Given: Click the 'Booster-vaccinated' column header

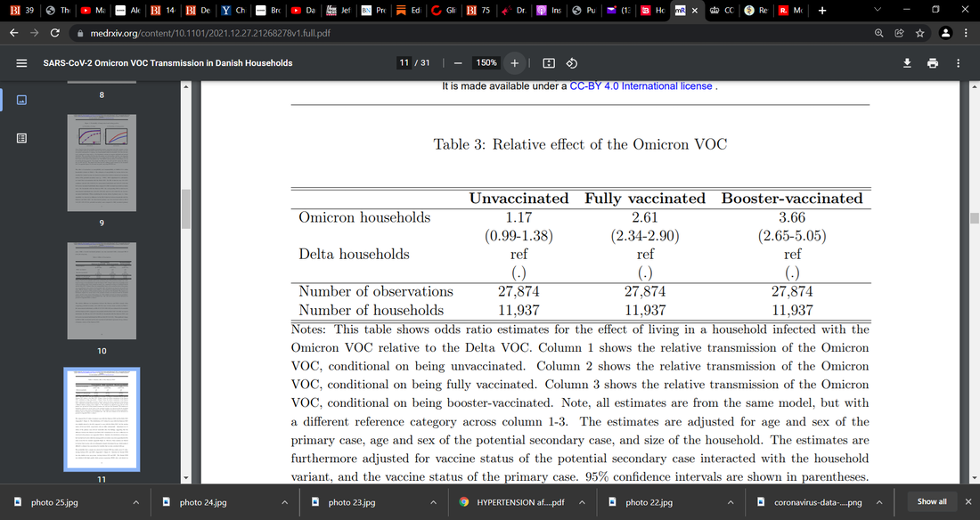Looking at the screenshot, I should pyautogui.click(x=792, y=199).
